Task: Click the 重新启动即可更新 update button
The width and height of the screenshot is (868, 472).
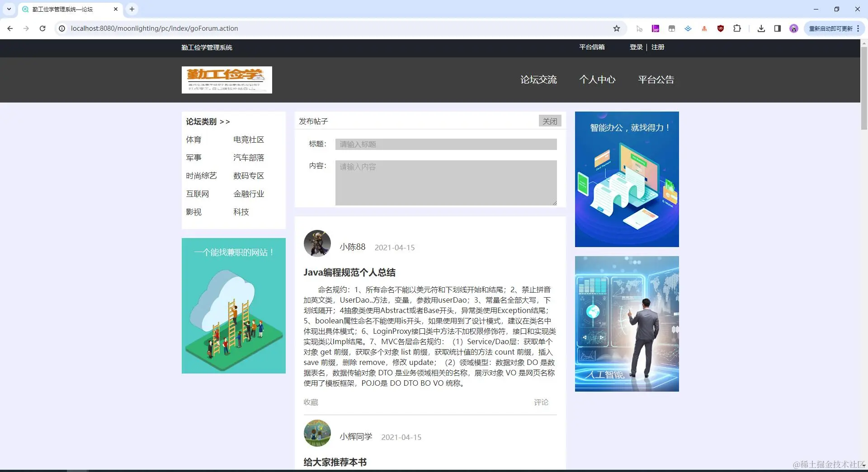Action: (x=831, y=28)
